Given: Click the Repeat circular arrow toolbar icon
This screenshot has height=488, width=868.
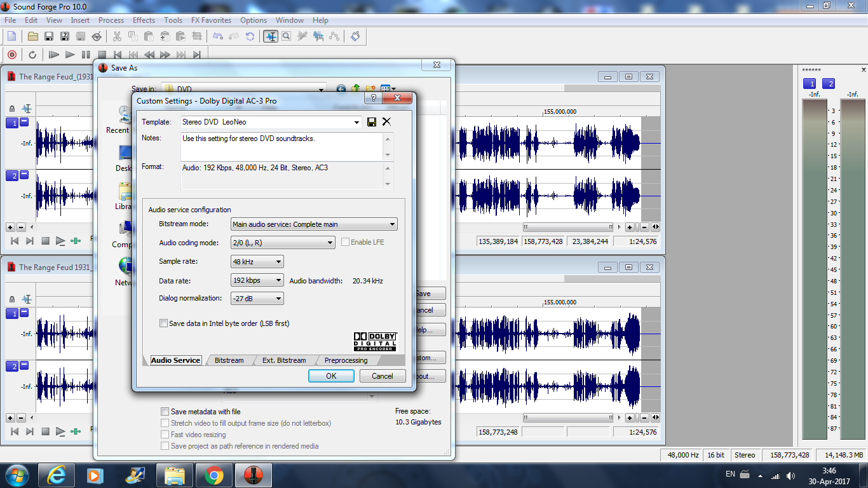Looking at the screenshot, I should (250, 36).
